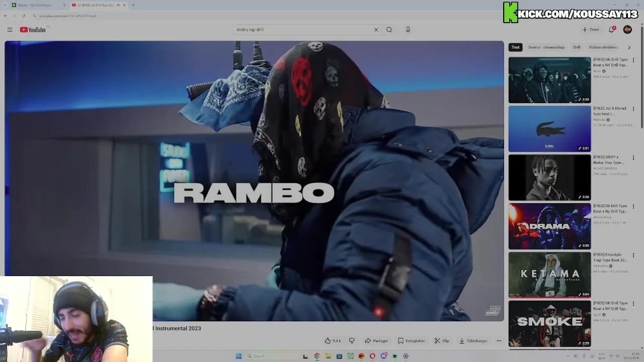This screenshot has width=644, height=362.
Task: Open File Explorer from the taskbar
Action: [328, 356]
